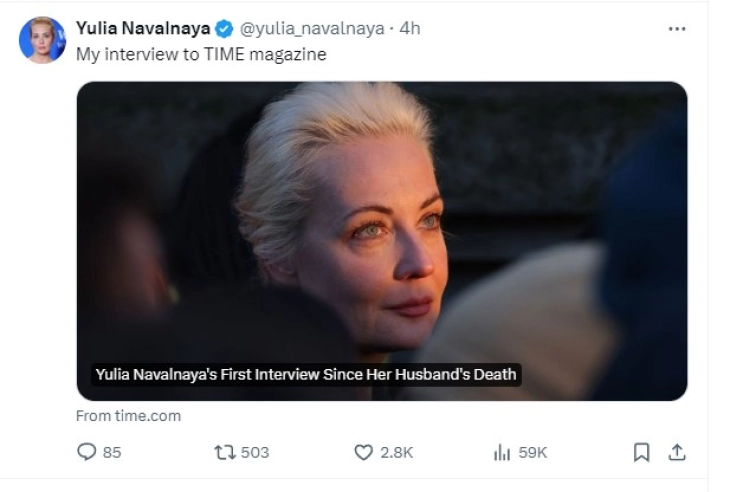
Task: Click the reply speech bubble icon
Action: 86,453
